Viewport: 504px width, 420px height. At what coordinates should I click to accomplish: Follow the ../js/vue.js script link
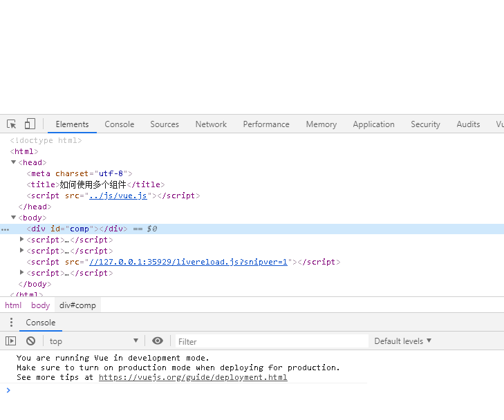118,195
